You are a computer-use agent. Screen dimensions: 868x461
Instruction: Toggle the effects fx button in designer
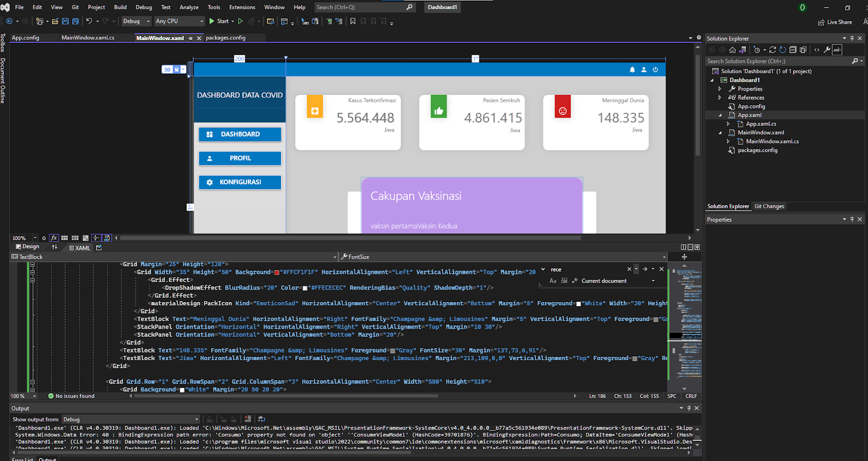click(54, 238)
